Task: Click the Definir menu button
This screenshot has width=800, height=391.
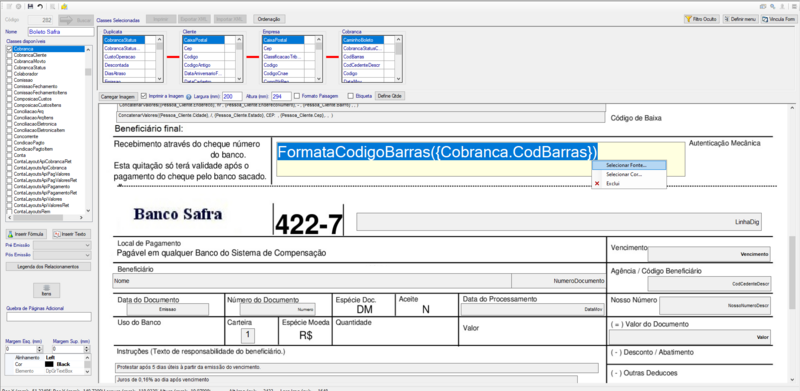Action: [x=740, y=19]
